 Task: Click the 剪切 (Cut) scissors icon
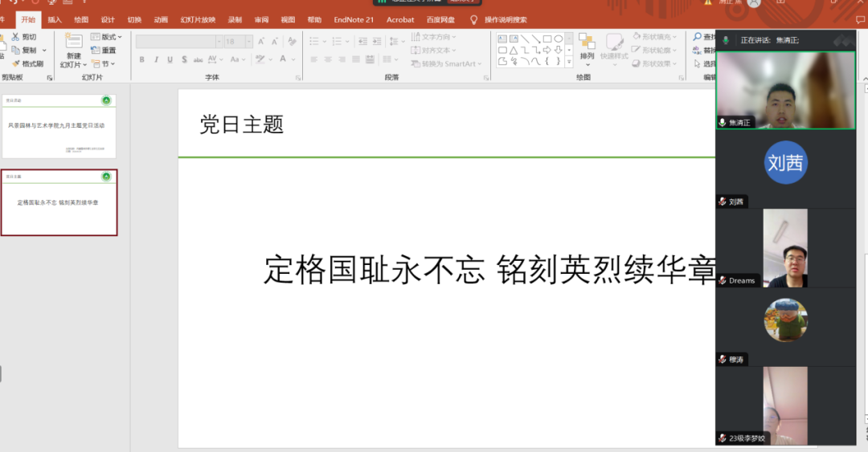[16, 37]
